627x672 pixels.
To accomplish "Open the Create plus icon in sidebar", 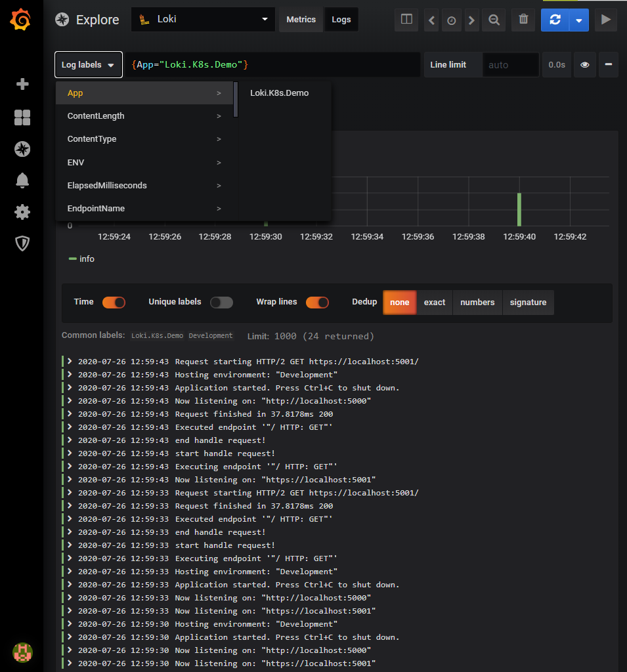I will coord(22,84).
